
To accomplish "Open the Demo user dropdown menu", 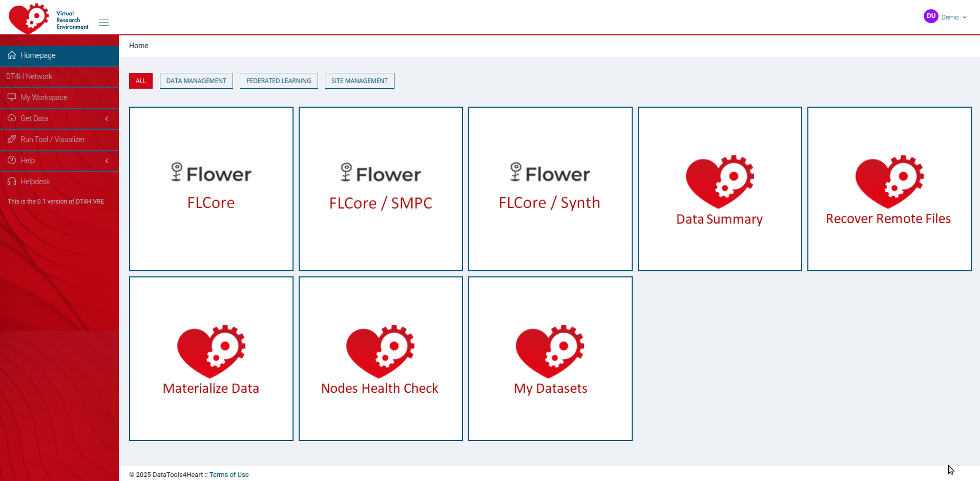I will coord(953,17).
